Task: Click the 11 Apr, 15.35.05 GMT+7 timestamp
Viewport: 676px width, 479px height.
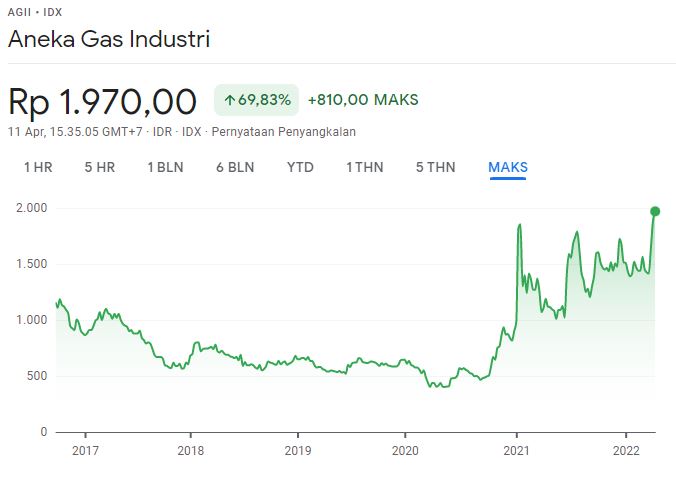Action: pos(75,131)
